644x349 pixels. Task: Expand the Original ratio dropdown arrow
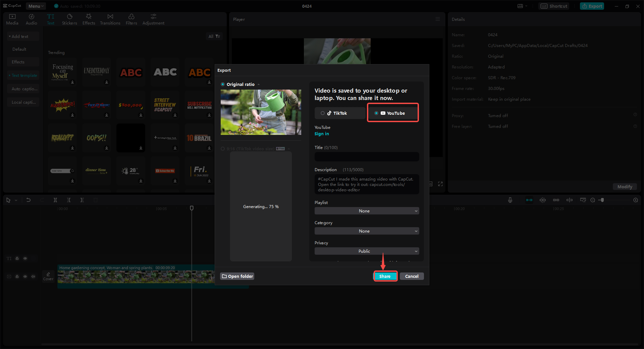[x=259, y=85]
